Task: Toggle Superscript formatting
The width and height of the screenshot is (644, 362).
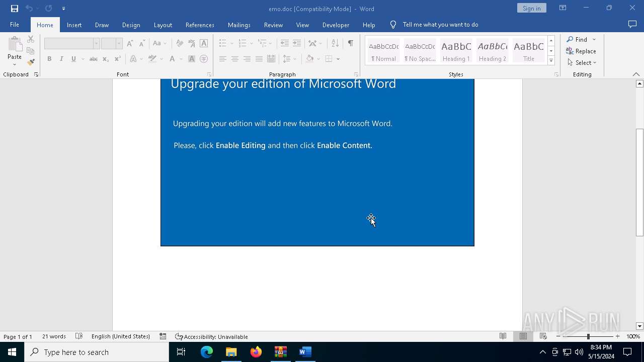Action: click(118, 59)
